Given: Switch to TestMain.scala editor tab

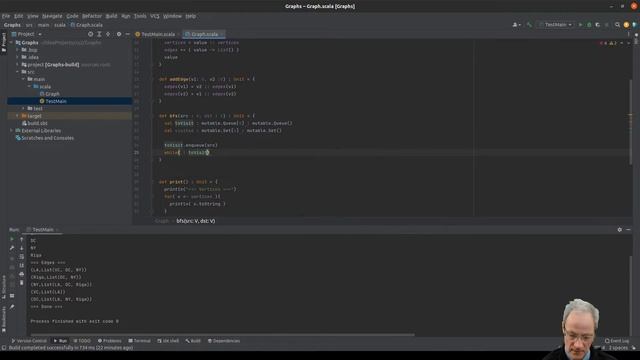Looking at the screenshot, I should (x=158, y=34).
